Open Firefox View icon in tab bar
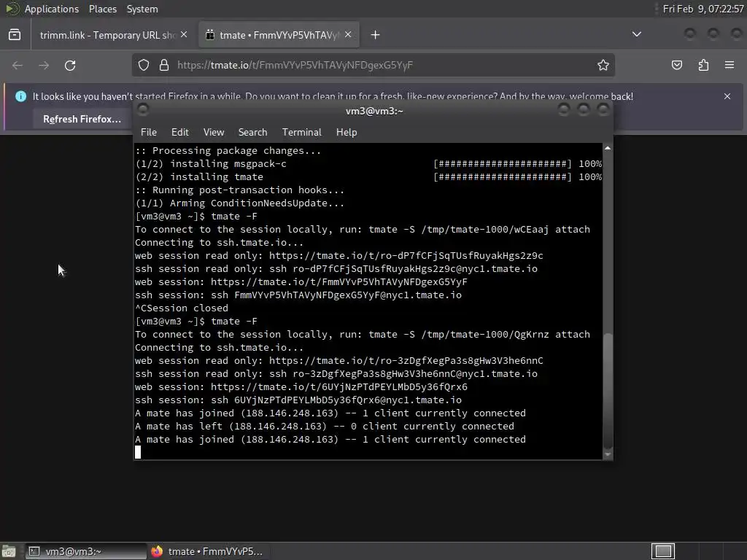This screenshot has width=747, height=560. (x=15, y=35)
